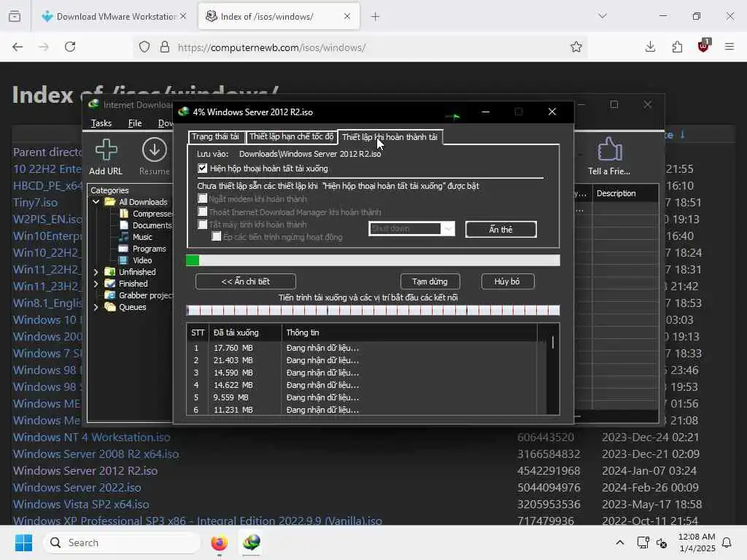Click the site padlock security icon

pos(164,47)
